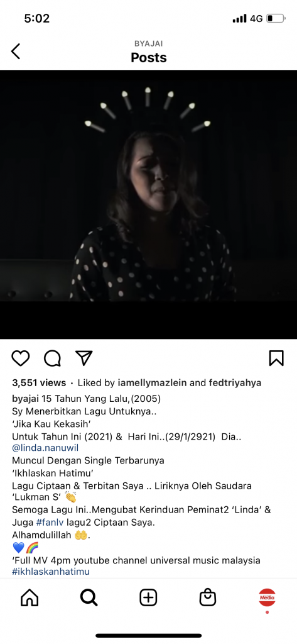Tap the video to toggle sound
The image size is (297, 644).
148,204
